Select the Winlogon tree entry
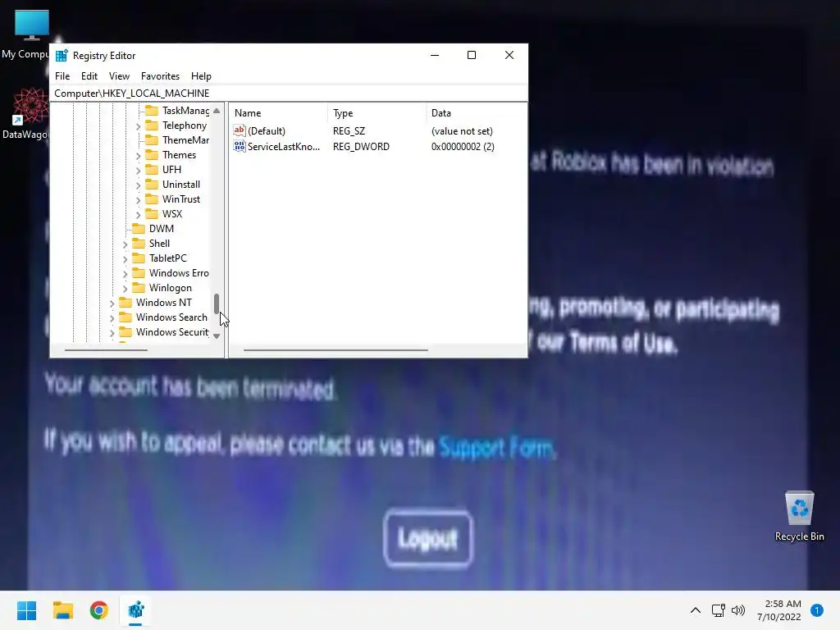The height and width of the screenshot is (630, 840). coord(171,288)
